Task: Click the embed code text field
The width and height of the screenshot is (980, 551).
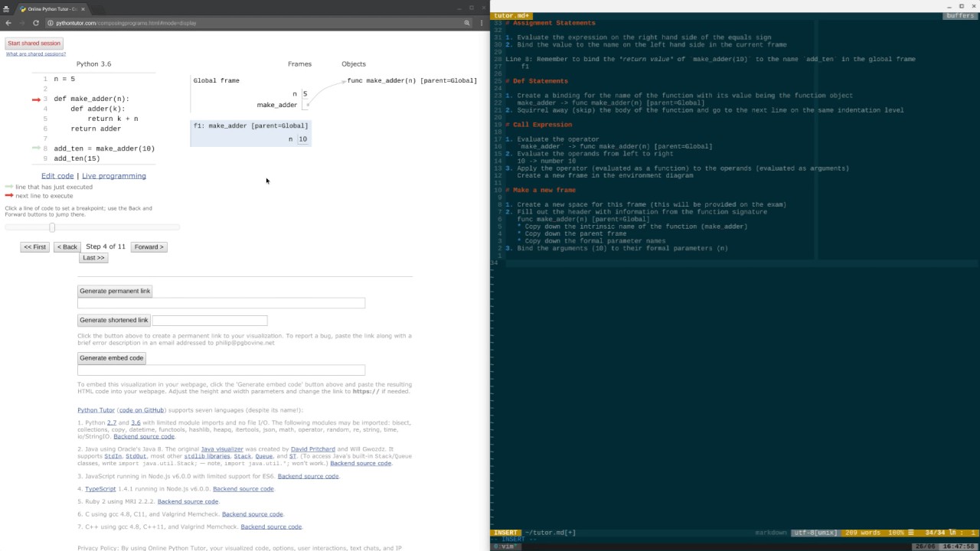Action: (221, 370)
